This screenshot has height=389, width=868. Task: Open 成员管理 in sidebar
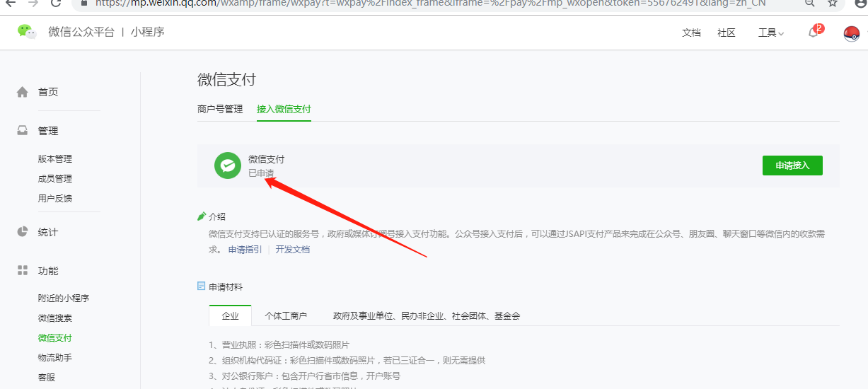[x=55, y=179]
